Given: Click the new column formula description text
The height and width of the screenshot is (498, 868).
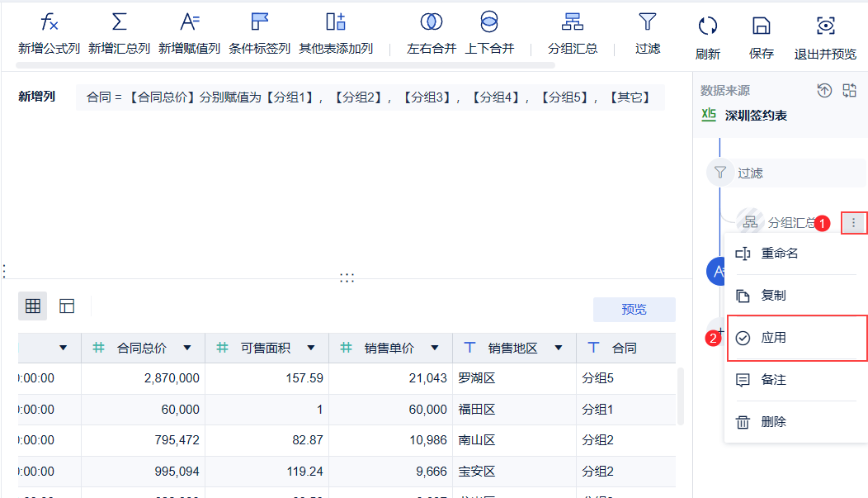Looking at the screenshot, I should [x=368, y=97].
